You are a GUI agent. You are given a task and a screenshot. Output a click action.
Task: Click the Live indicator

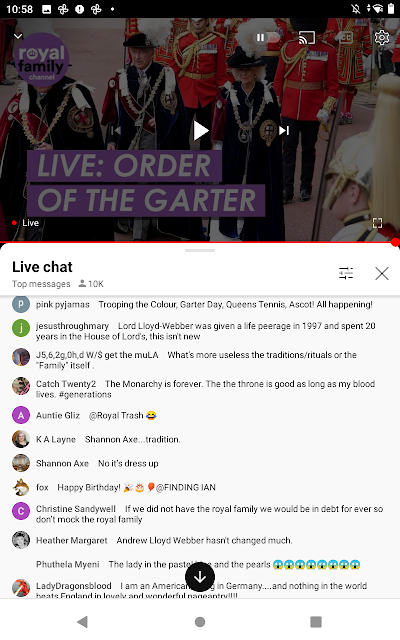pyautogui.click(x=26, y=223)
